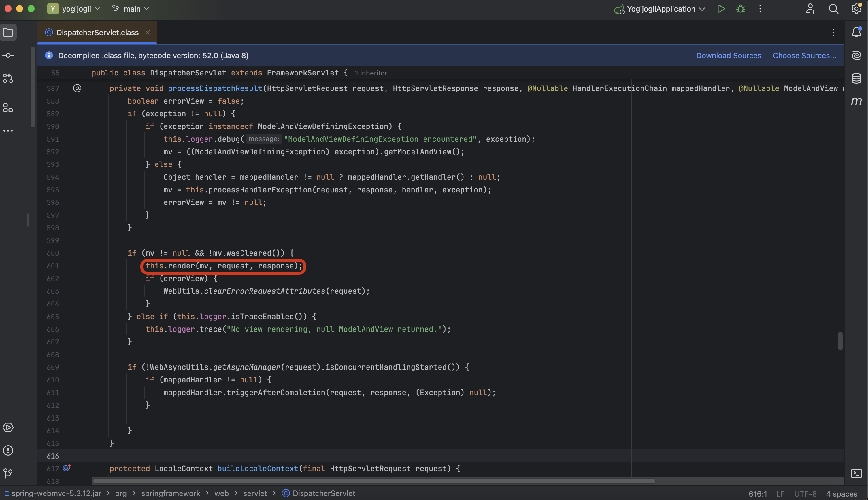Open the Commit tool window

8,55
